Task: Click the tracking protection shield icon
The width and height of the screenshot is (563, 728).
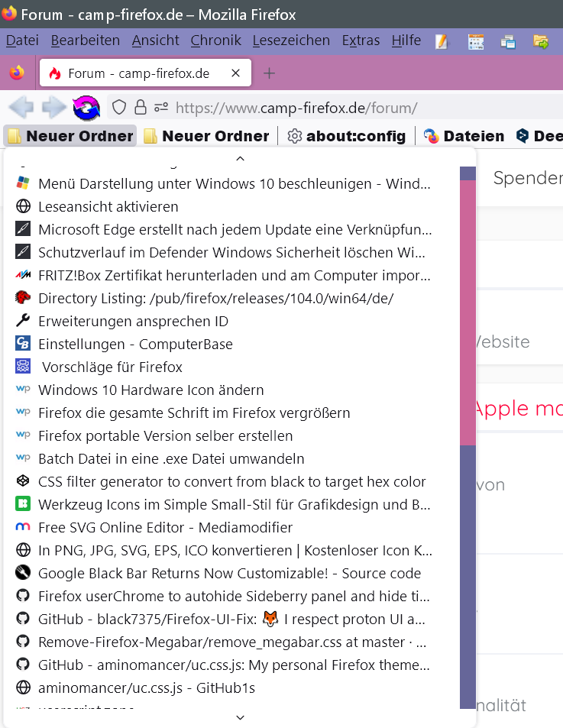Action: (119, 108)
